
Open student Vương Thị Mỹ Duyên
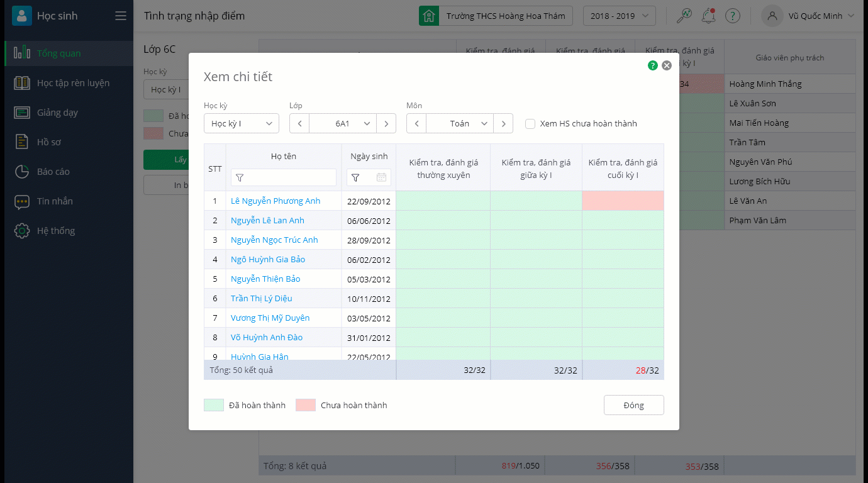tap(270, 318)
